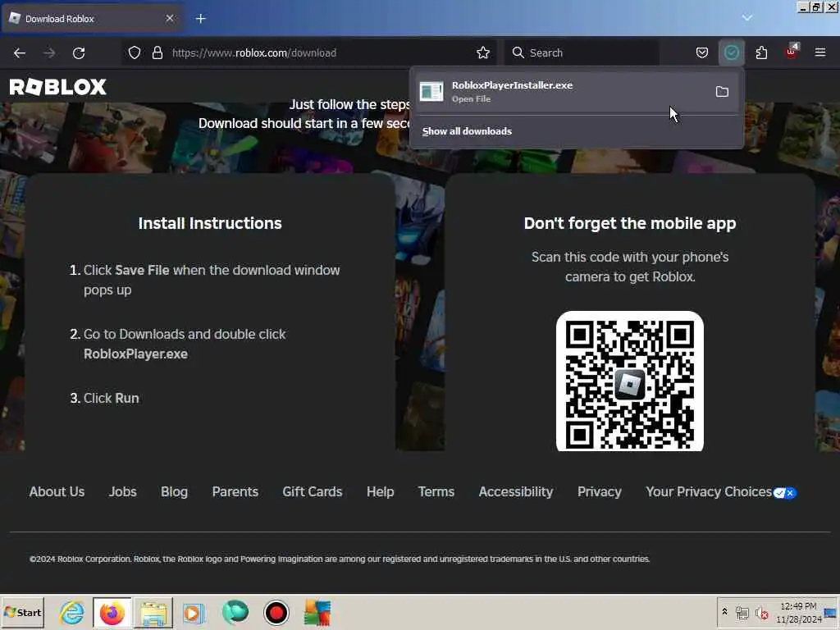840x630 pixels.
Task: Launch Internet Explorer from taskbar
Action: (x=72, y=612)
